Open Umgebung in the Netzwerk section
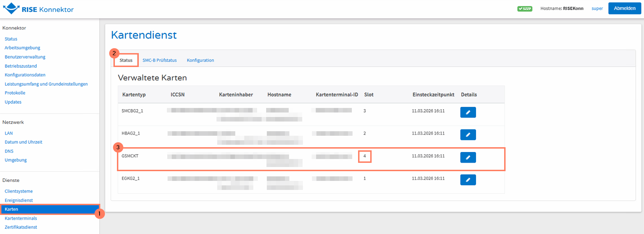Screen dimensions: 644x234 [x=16, y=160]
